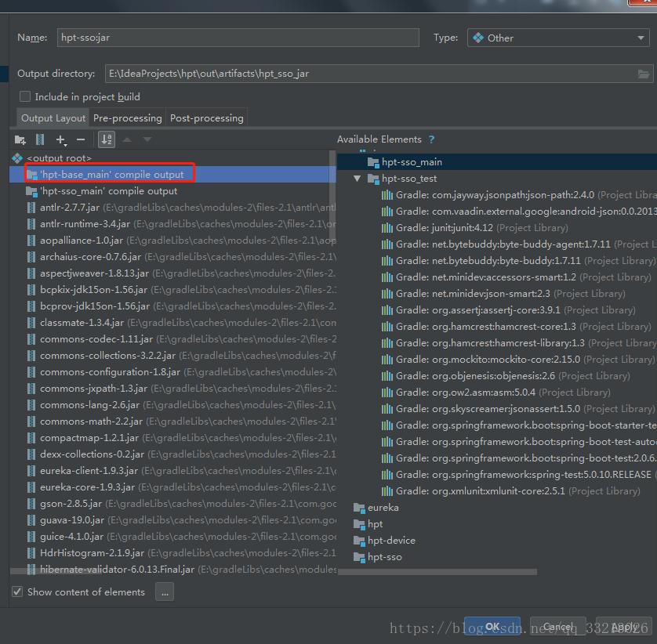Open the Type dropdown showing Other
Viewport: 657px width, 644px height.
558,38
